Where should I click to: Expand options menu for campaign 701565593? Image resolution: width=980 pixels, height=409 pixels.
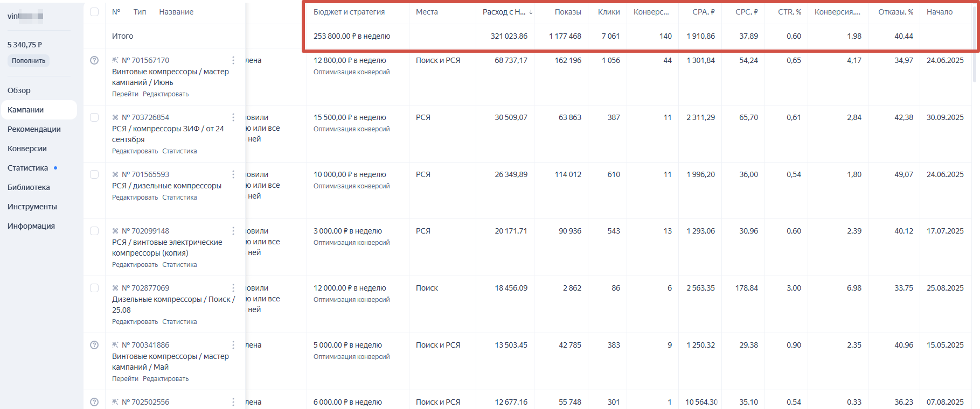tap(233, 174)
